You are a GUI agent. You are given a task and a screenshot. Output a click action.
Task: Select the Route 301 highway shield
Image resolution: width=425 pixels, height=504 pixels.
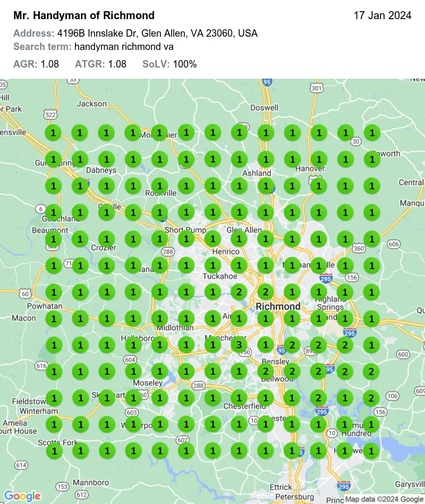(x=317, y=88)
